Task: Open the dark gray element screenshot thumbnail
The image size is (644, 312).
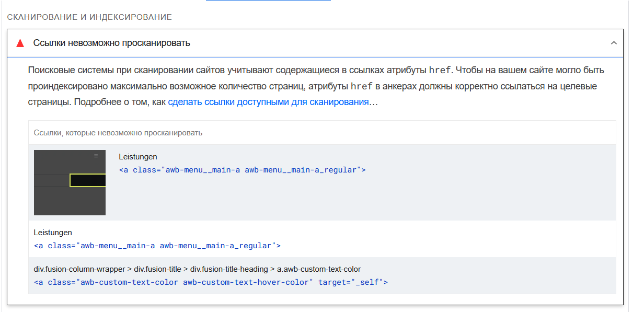Action: 70,182
